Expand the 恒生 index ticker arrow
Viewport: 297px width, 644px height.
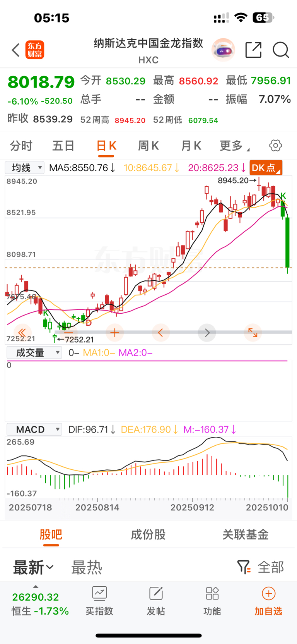(36, 587)
